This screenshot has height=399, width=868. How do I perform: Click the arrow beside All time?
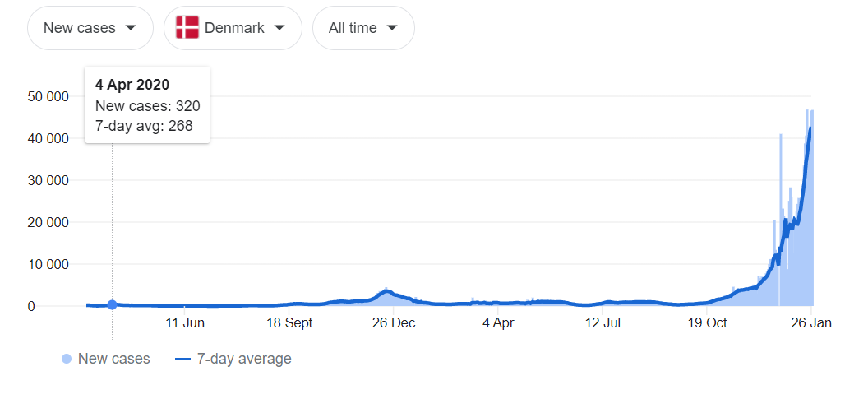coord(392,28)
